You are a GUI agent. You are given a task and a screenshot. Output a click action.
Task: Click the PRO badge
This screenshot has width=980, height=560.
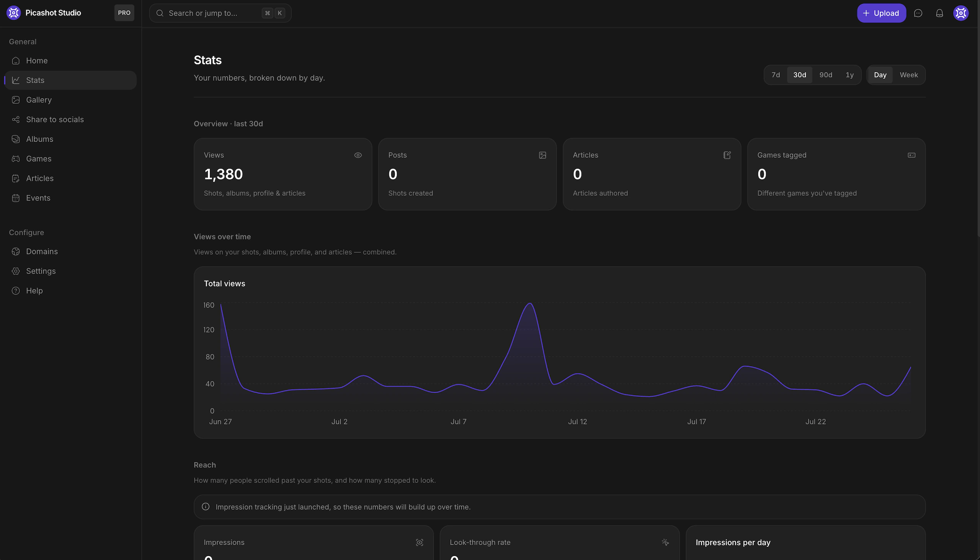coord(124,13)
